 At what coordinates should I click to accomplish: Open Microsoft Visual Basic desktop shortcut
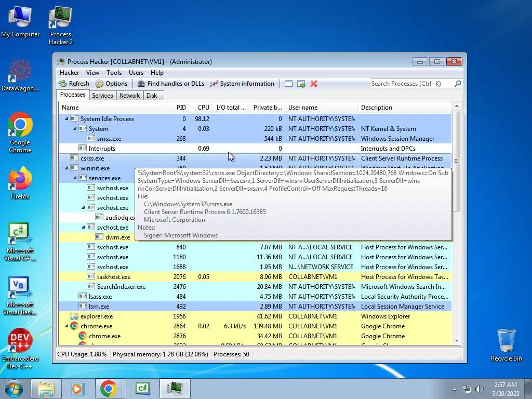pyautogui.click(x=20, y=296)
